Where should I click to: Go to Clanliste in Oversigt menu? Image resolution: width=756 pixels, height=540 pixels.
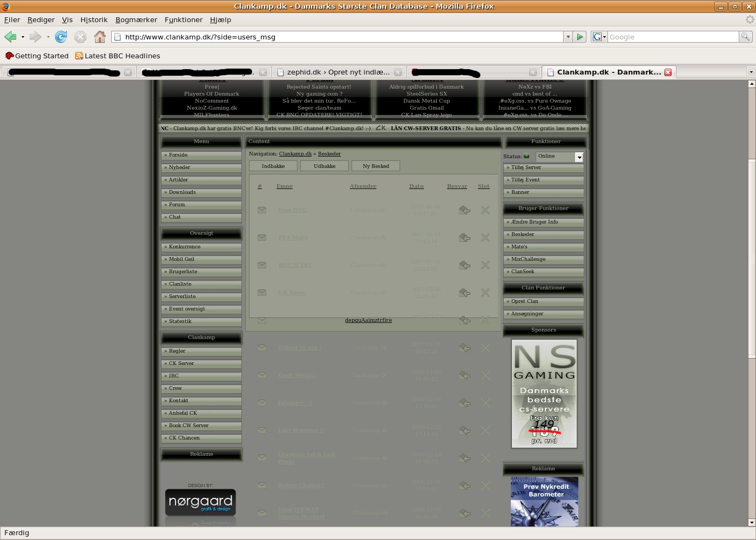pyautogui.click(x=201, y=285)
